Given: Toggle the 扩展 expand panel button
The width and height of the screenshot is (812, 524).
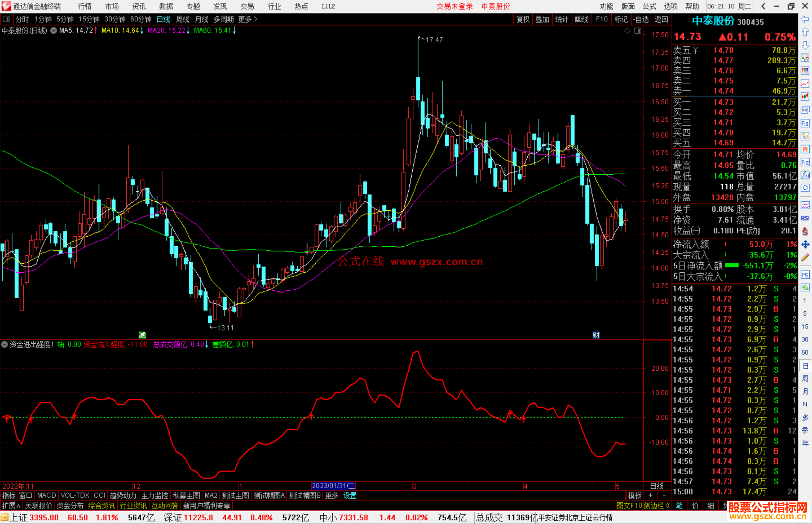Looking at the screenshot, I should [11, 506].
